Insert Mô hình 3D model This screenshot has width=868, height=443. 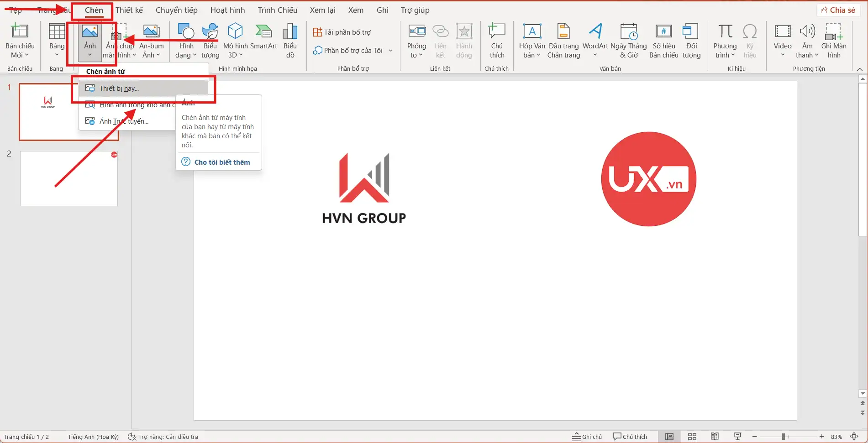235,40
